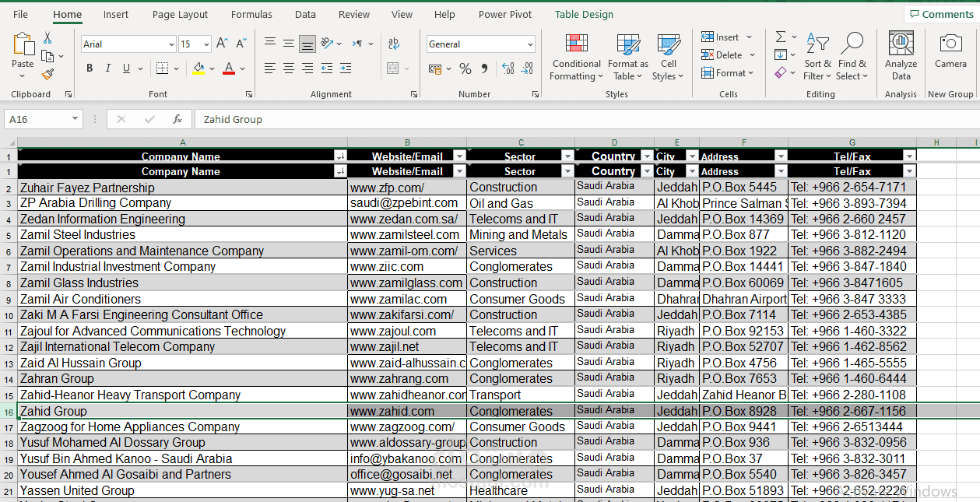Open the font name dropdown showing Arial

pos(171,44)
